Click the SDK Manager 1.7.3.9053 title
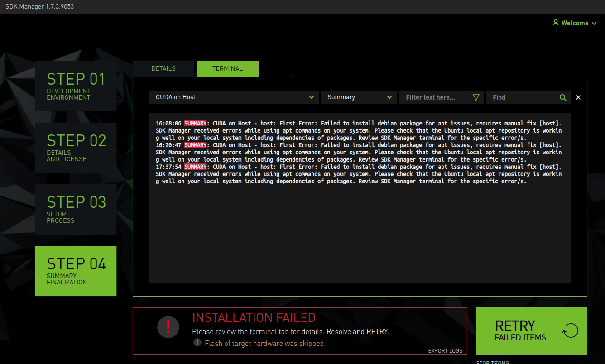The width and height of the screenshot is (605, 364). [x=39, y=7]
